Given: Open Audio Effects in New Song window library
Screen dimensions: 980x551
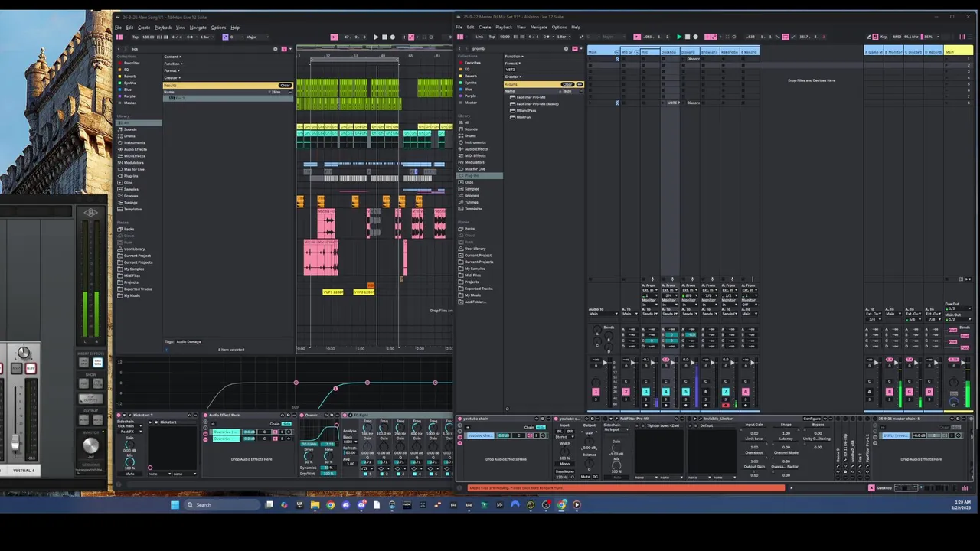Looking at the screenshot, I should (135, 149).
